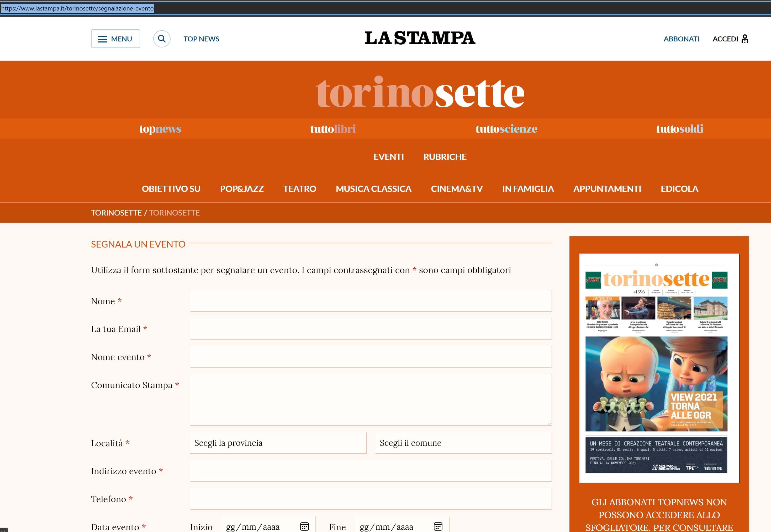Open the hamburger MENU button
The width and height of the screenshot is (771, 532).
[115, 39]
